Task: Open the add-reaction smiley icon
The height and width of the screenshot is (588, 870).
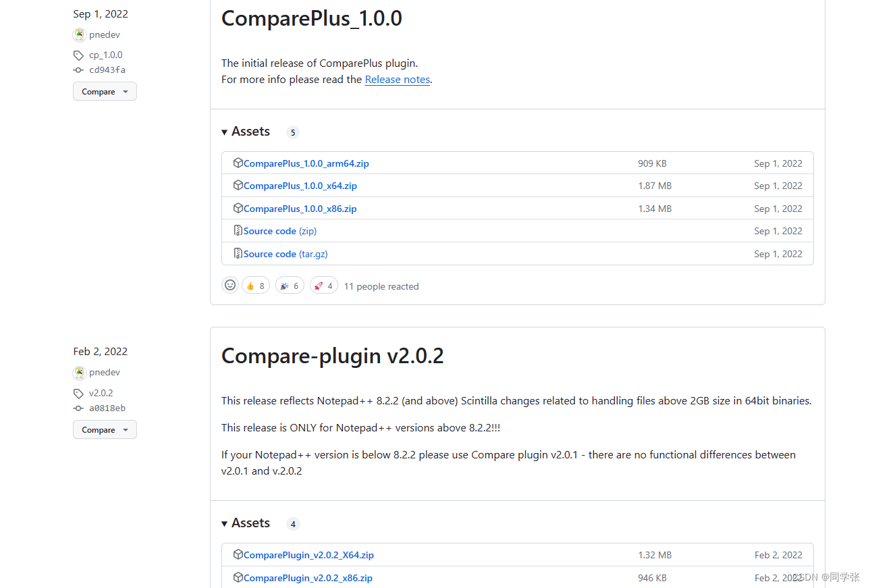Action: [x=230, y=284]
